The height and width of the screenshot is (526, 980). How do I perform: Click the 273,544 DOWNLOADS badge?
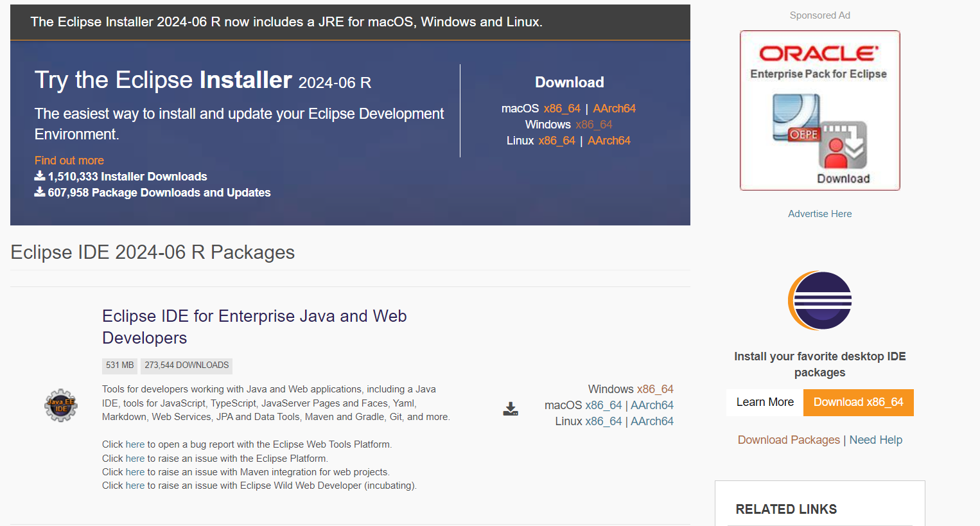[186, 365]
